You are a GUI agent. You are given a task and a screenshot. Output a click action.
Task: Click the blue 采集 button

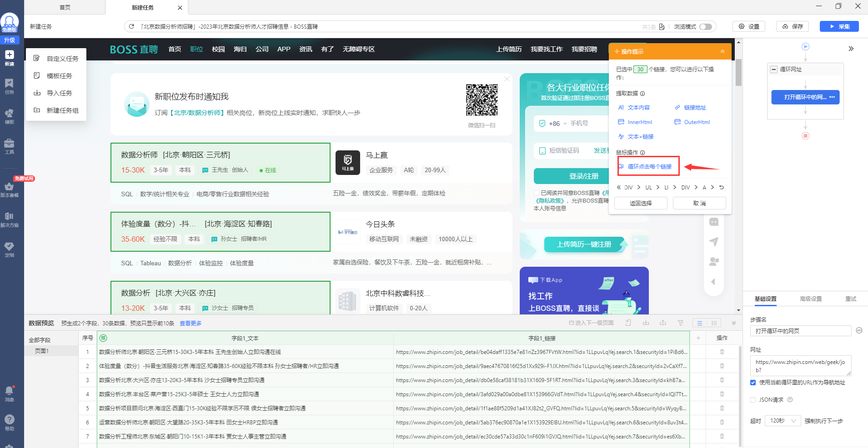tap(839, 26)
